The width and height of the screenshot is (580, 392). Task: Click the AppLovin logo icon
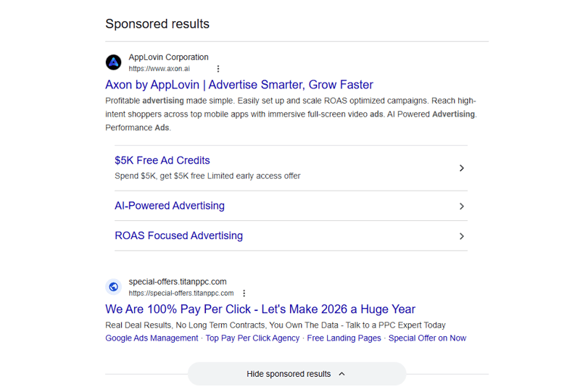pos(114,62)
